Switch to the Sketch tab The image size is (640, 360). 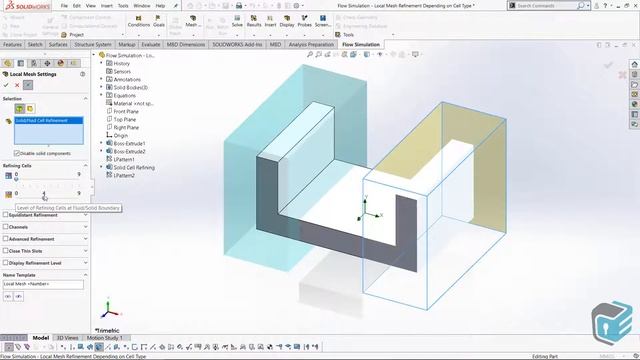pyautogui.click(x=35, y=44)
